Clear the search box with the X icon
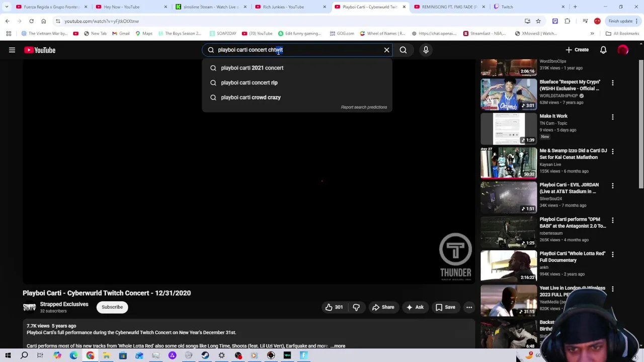This screenshot has height=362, width=644. [x=386, y=50]
